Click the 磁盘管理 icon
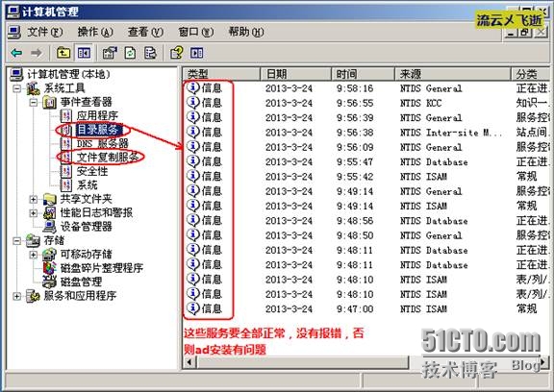The width and height of the screenshot is (554, 392). click(x=50, y=282)
